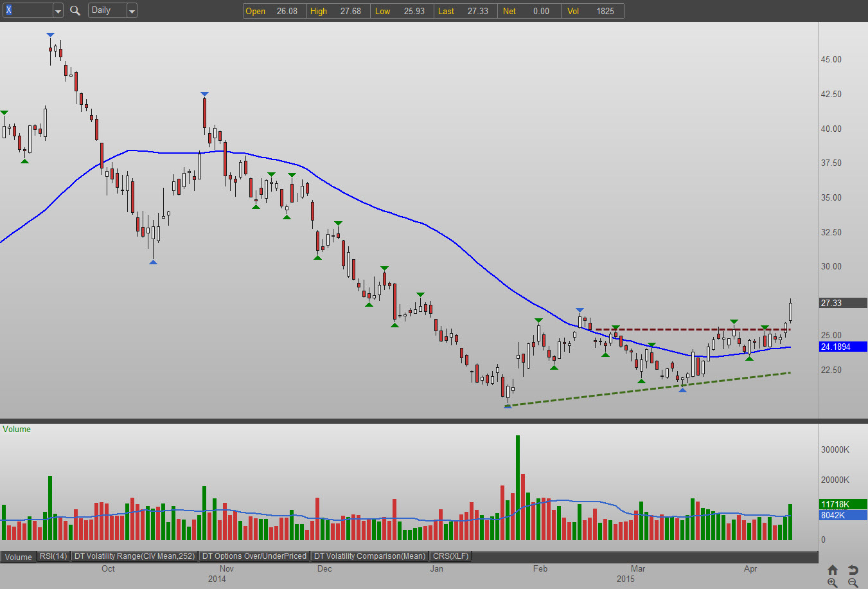Open the DT Volatility Range tab
This screenshot has width=868, height=589.
pos(134,556)
